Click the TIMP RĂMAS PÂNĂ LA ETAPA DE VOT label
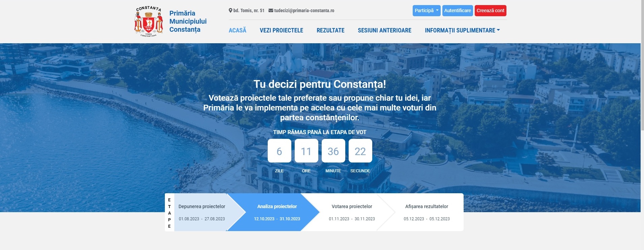 [320, 132]
